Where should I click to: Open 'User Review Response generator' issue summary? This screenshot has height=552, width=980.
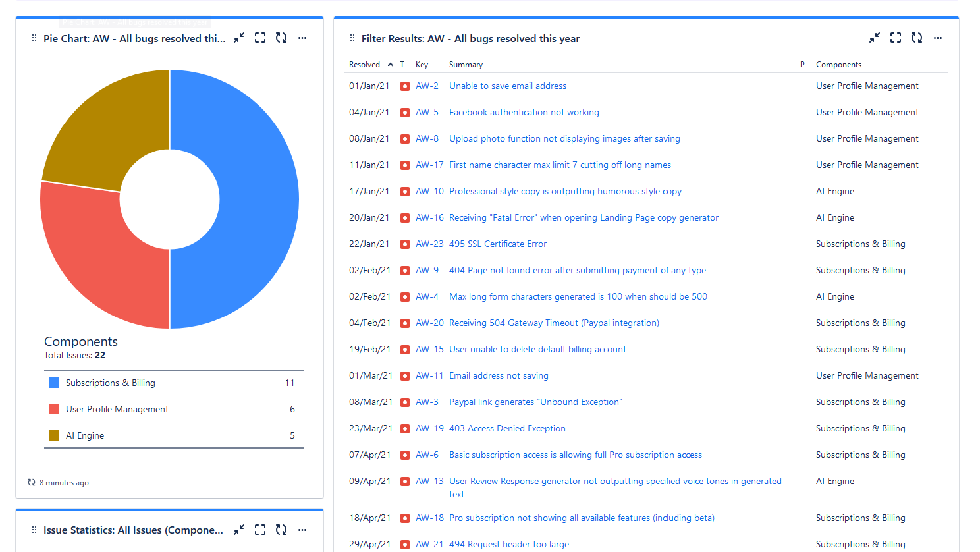[x=615, y=487]
